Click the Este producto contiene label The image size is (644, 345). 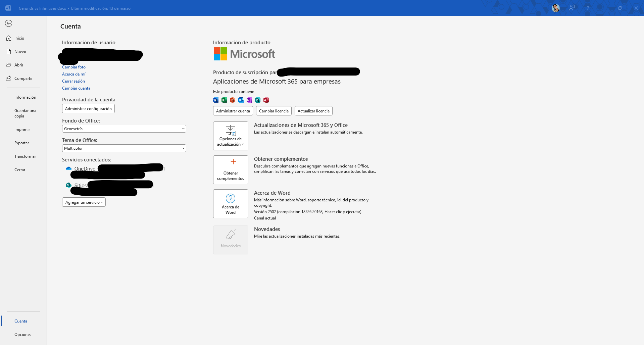tap(234, 92)
